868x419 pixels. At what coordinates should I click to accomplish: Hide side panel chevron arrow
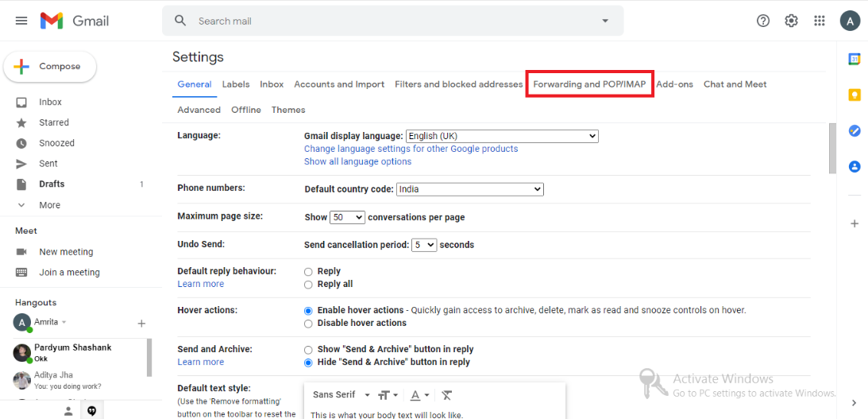[x=854, y=402]
